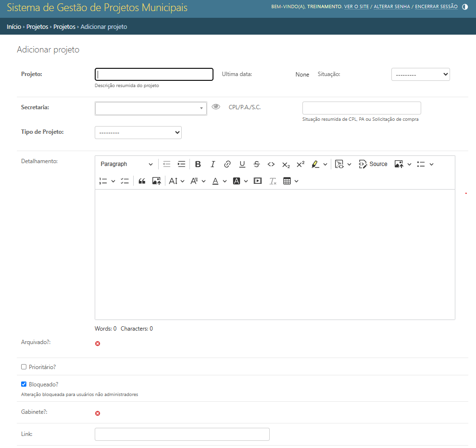Open the Paragraph heading dropdown
The image size is (476, 448).
(x=126, y=164)
